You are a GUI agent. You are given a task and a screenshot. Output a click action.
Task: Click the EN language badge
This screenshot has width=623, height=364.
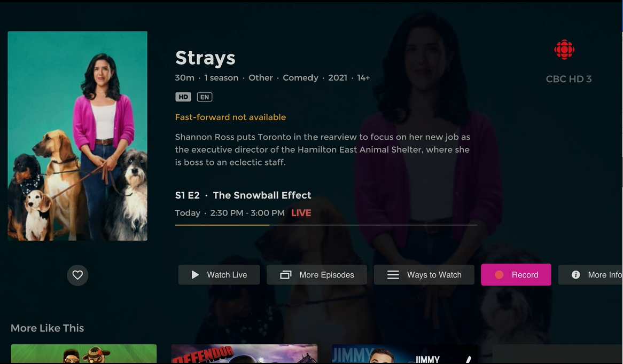click(x=205, y=97)
